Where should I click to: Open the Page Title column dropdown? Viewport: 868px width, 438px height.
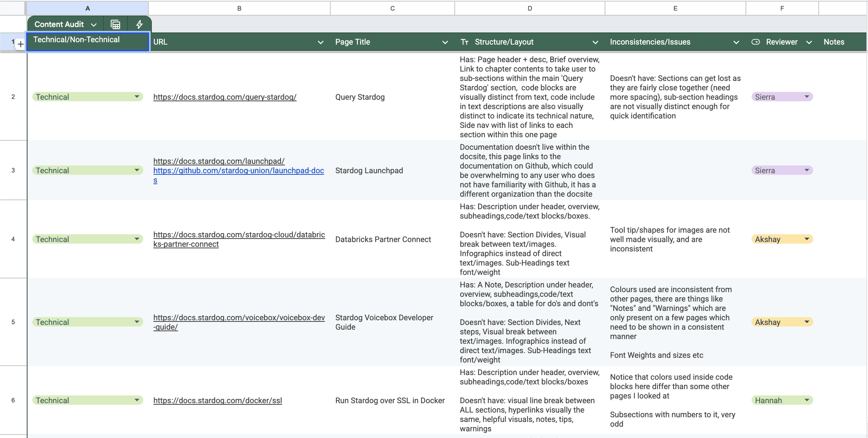click(445, 42)
